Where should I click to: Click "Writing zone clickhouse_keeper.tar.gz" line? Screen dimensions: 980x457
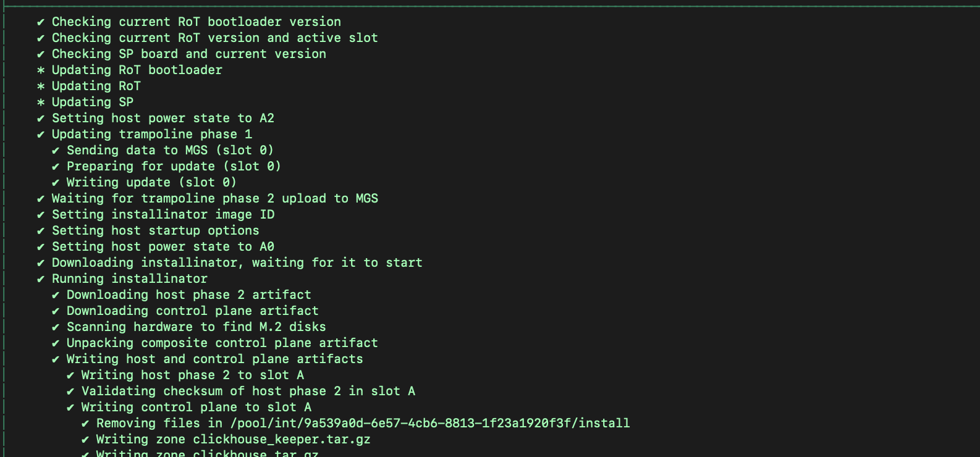coord(233,440)
